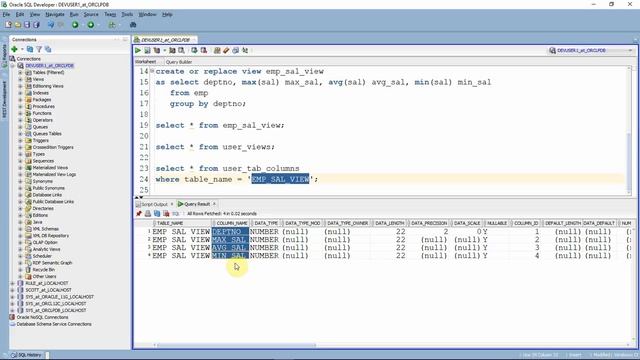
Task: Select the DEVUSER1_at_ORCLPDB worksheet tab
Action: coord(165,40)
